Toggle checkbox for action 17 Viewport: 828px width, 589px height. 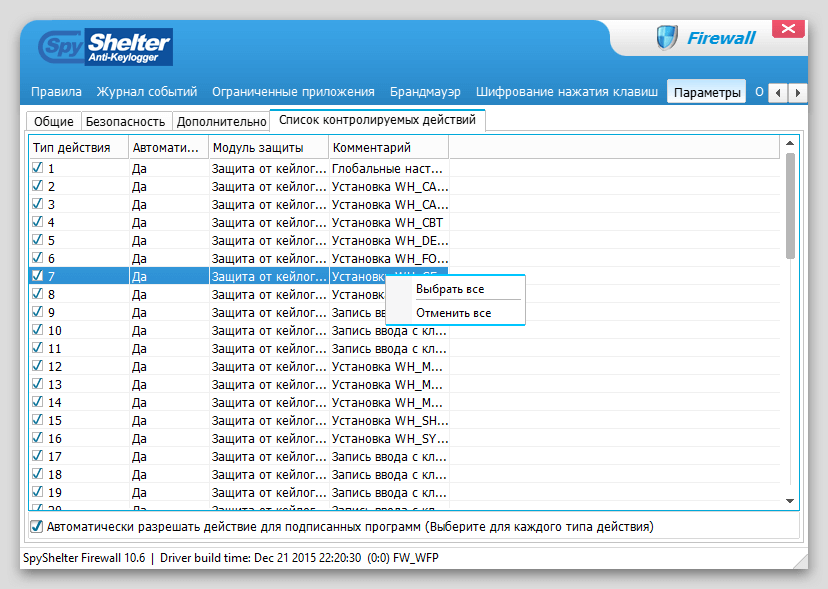[37, 455]
